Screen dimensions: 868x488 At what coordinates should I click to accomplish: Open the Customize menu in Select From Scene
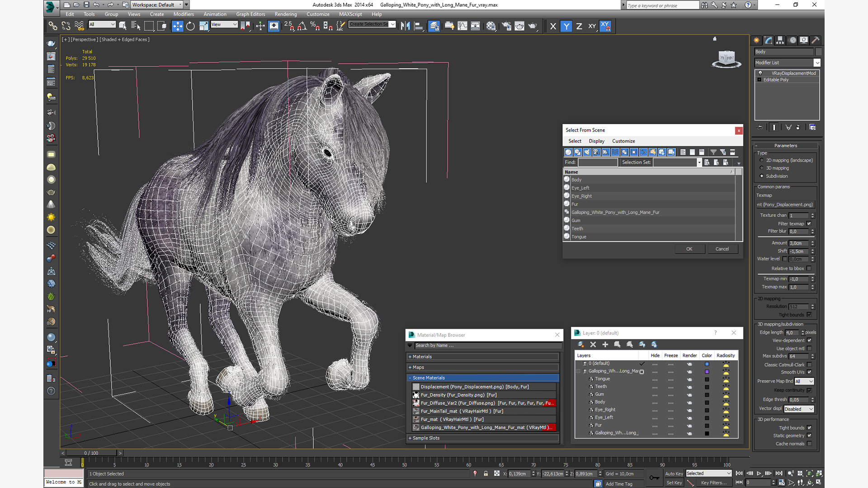pos(623,141)
